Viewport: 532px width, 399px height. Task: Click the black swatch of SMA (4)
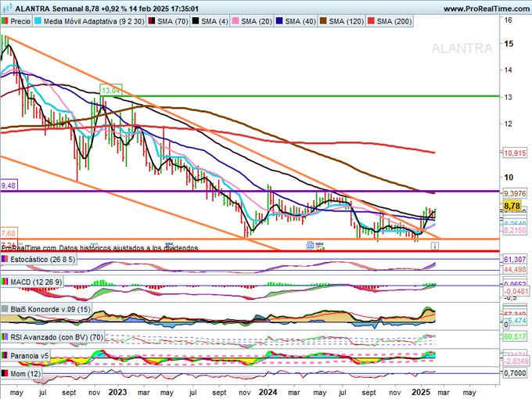195,21
